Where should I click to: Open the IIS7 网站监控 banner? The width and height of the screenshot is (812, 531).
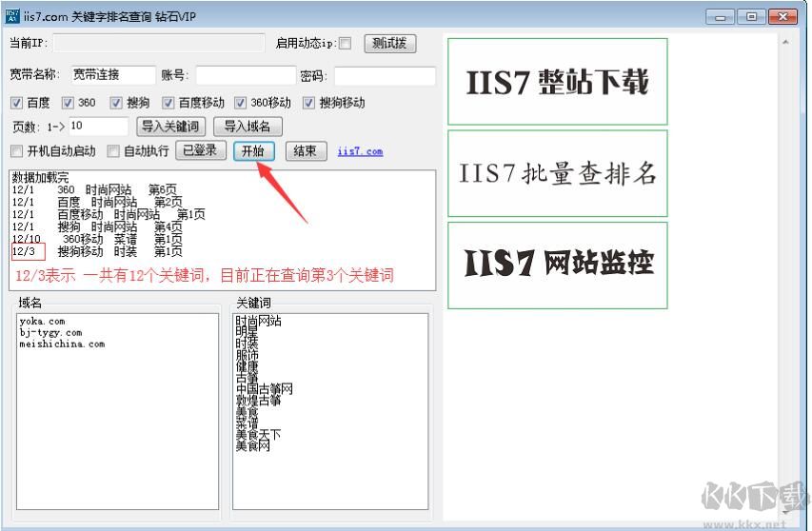(x=557, y=265)
